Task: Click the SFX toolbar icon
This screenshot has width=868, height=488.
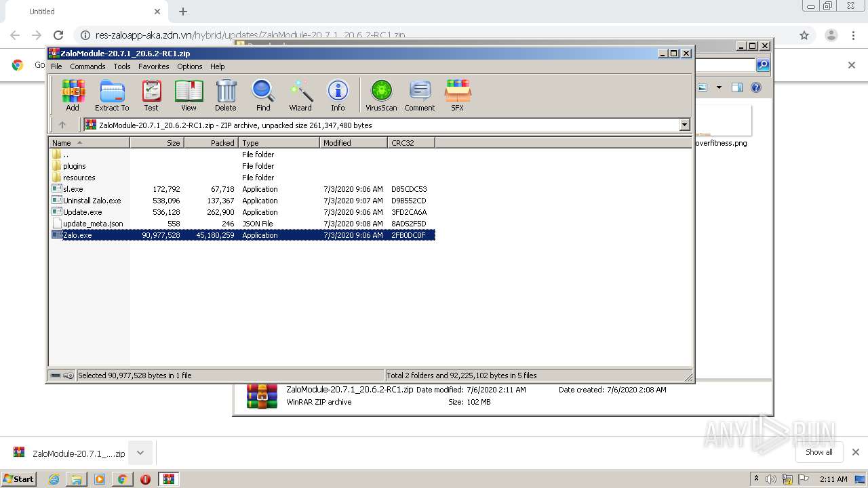Action: (458, 96)
